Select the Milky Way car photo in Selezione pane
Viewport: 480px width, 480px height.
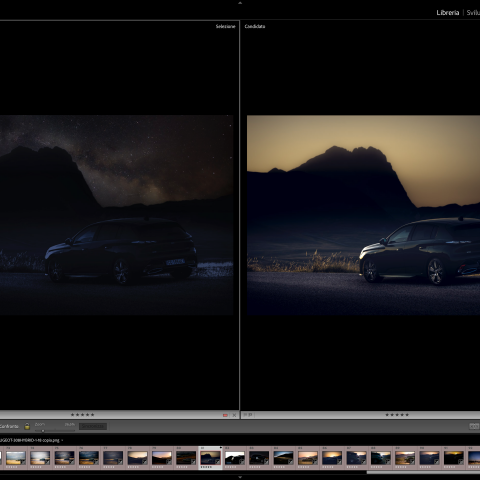pos(116,215)
